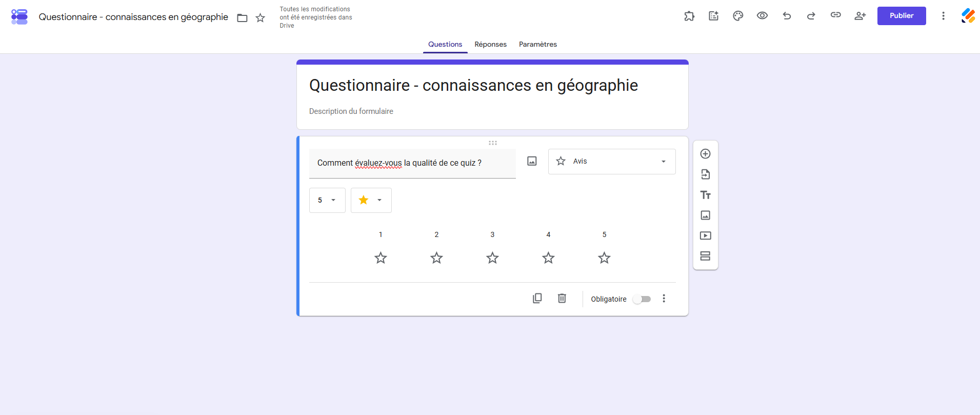The width and height of the screenshot is (980, 415).
Task: Delete the question with trash icon
Action: tap(562, 299)
